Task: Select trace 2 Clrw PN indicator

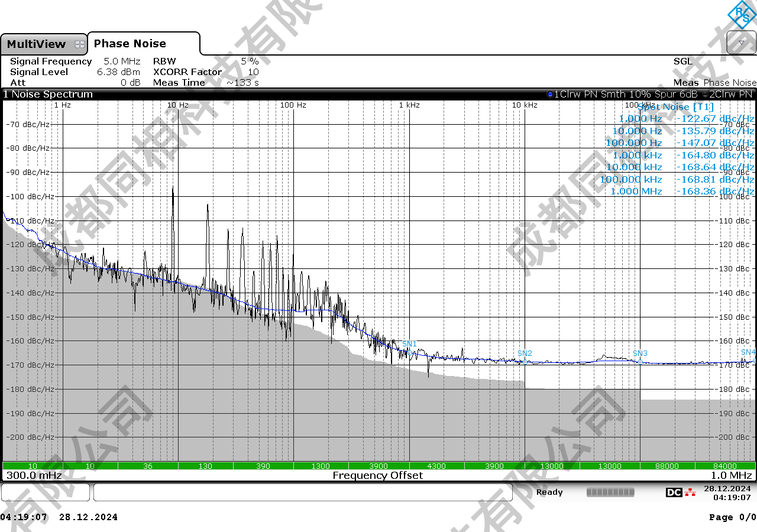Action: click(731, 94)
